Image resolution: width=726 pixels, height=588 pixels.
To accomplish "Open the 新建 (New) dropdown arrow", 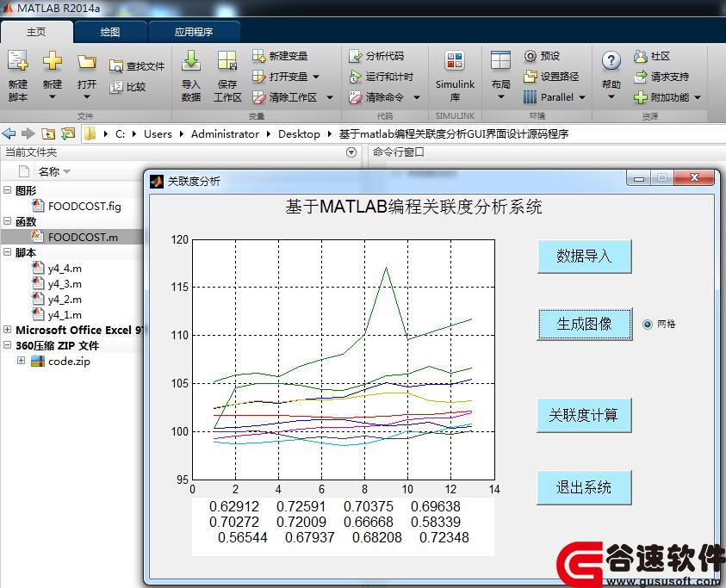I will pos(53,96).
